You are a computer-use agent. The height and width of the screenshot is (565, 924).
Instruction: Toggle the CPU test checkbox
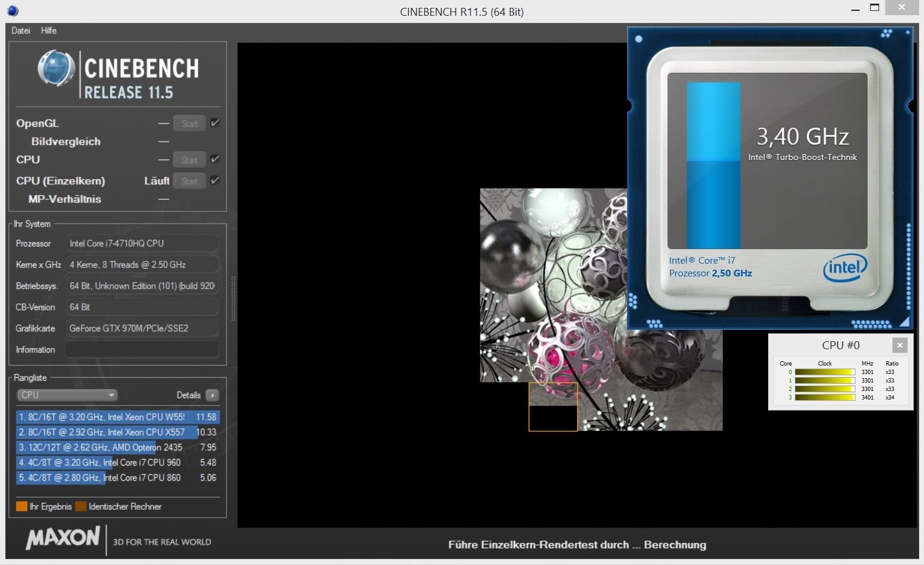coord(215,159)
